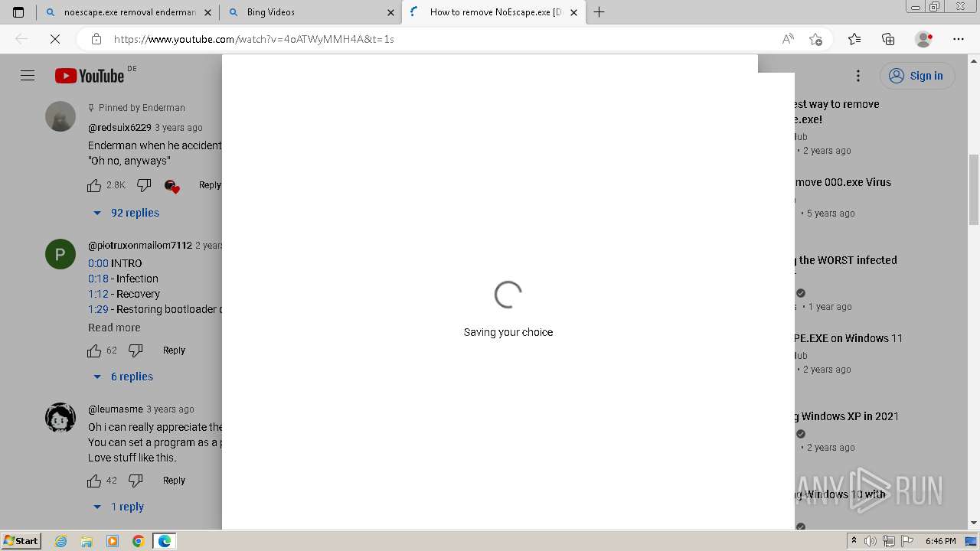Open @leumasme profile avatar
Image resolution: width=980 pixels, height=551 pixels.
click(x=60, y=418)
